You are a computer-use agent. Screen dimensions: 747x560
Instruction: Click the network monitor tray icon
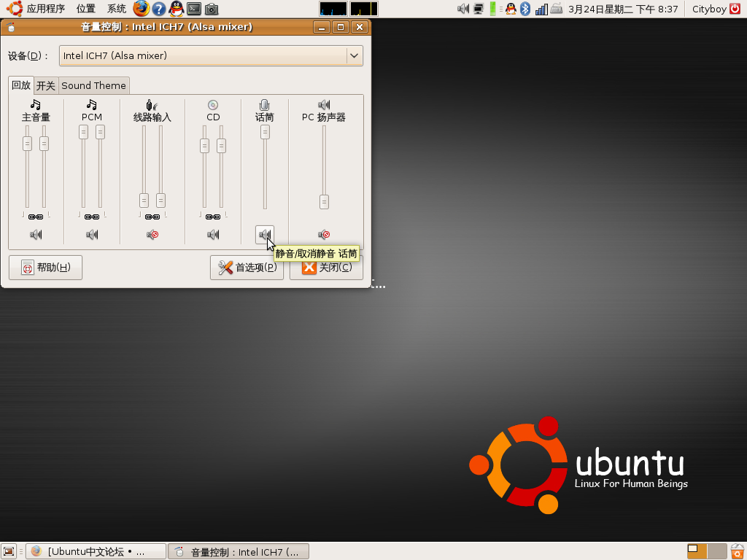pyautogui.click(x=479, y=9)
